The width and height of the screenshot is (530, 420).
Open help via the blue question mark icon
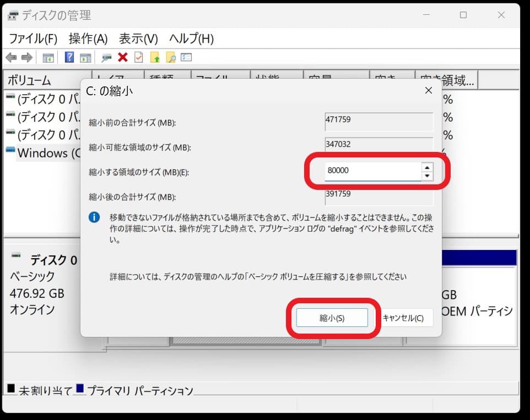[69, 57]
